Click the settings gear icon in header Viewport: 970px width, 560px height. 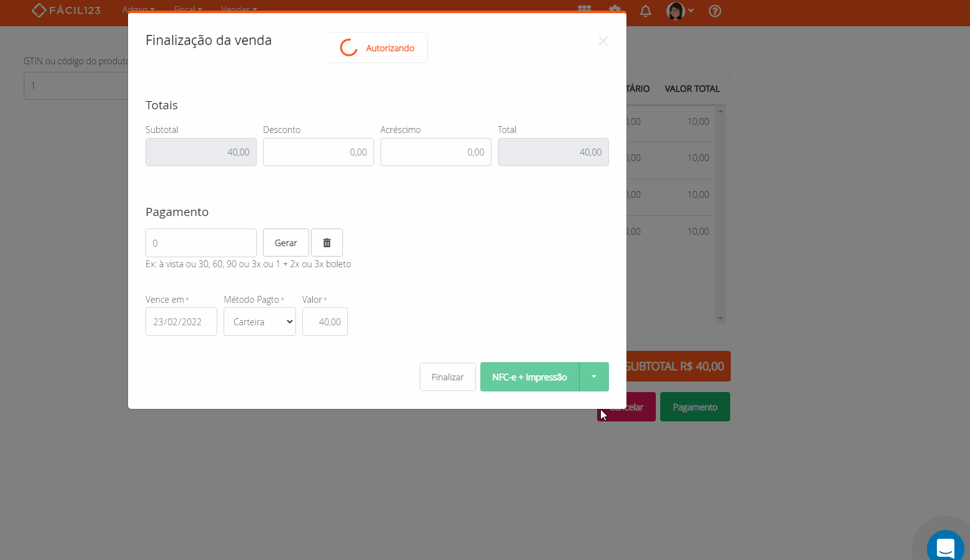[615, 9]
